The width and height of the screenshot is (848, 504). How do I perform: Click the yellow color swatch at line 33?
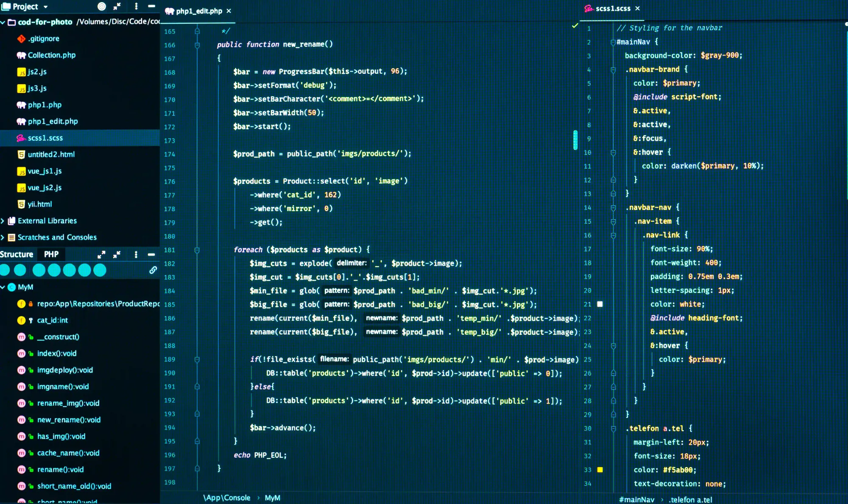600,470
